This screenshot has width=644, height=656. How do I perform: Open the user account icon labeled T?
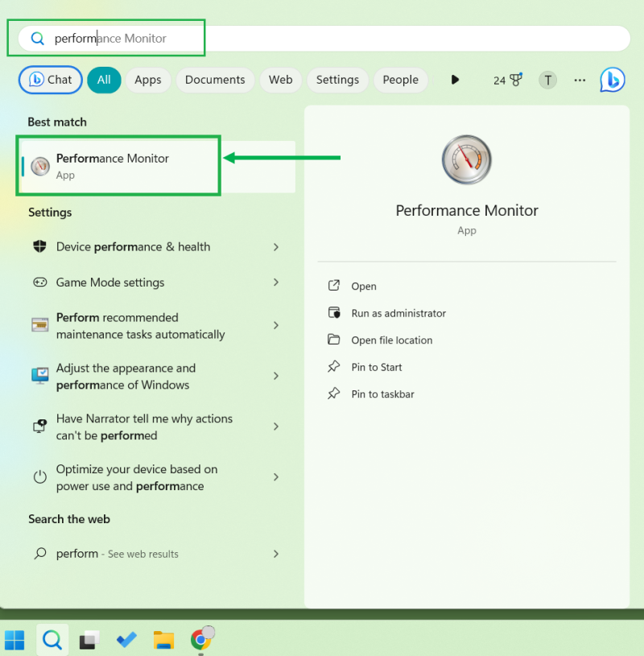point(547,80)
